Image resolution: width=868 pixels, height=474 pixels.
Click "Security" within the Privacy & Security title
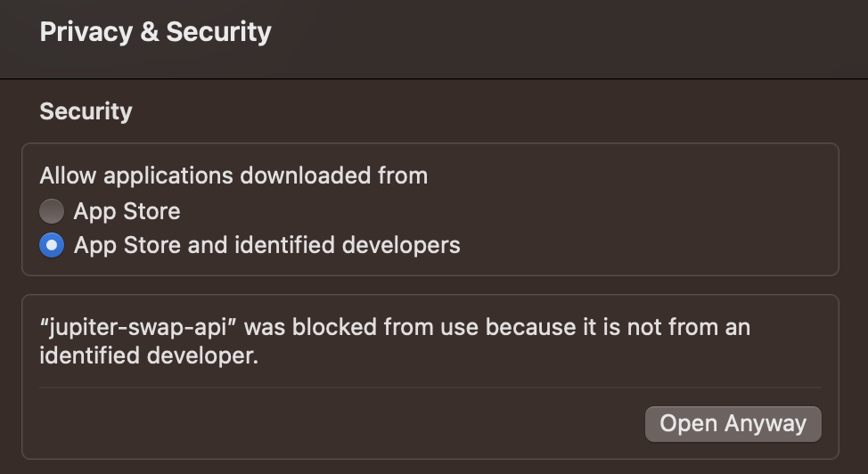point(218,32)
